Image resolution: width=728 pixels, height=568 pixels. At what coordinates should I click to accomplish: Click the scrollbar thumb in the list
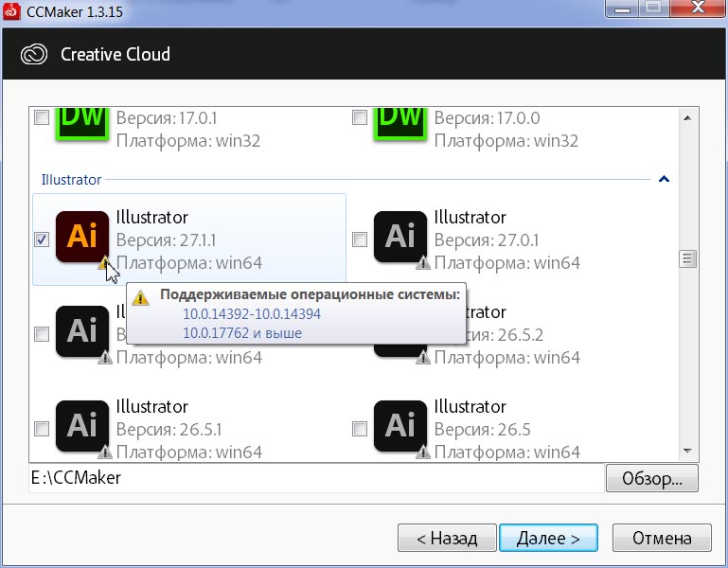pyautogui.click(x=687, y=258)
